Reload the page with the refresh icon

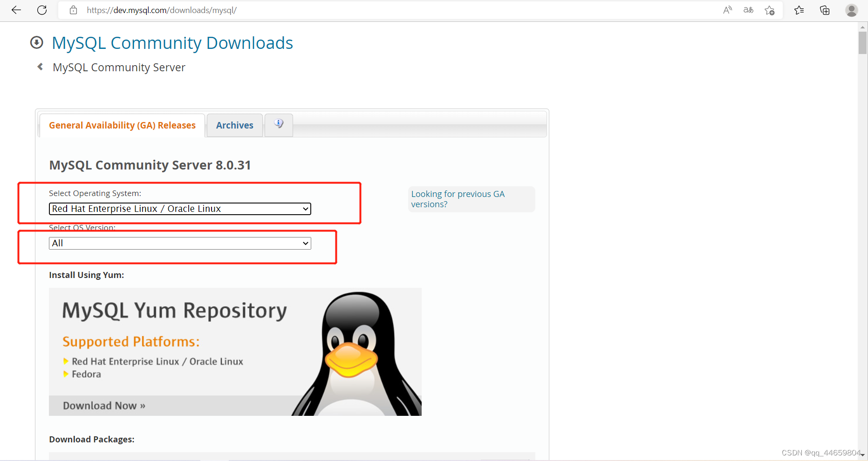pyautogui.click(x=42, y=10)
